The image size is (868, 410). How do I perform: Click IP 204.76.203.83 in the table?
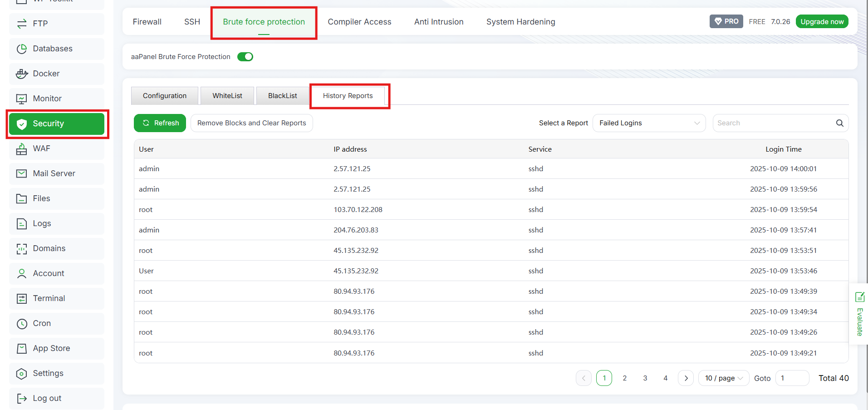pyautogui.click(x=356, y=230)
